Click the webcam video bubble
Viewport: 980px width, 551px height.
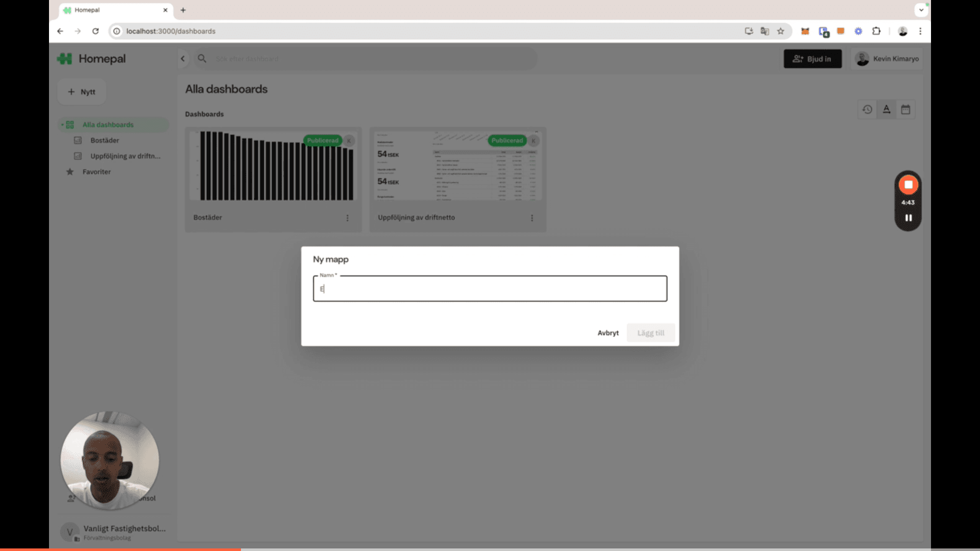pyautogui.click(x=110, y=461)
